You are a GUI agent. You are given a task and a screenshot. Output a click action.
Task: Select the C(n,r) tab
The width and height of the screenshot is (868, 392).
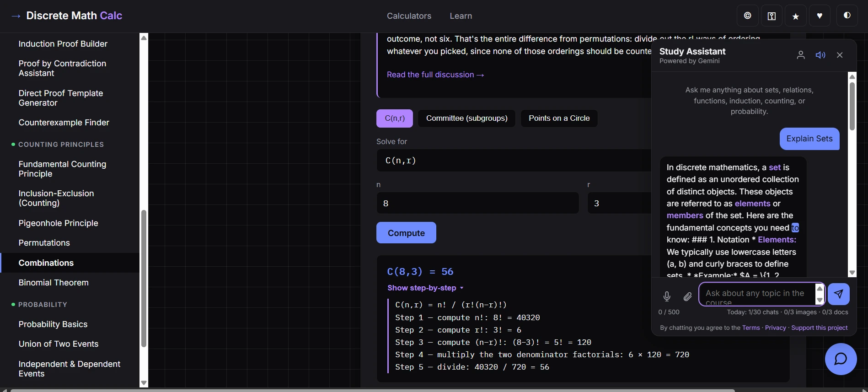click(395, 118)
